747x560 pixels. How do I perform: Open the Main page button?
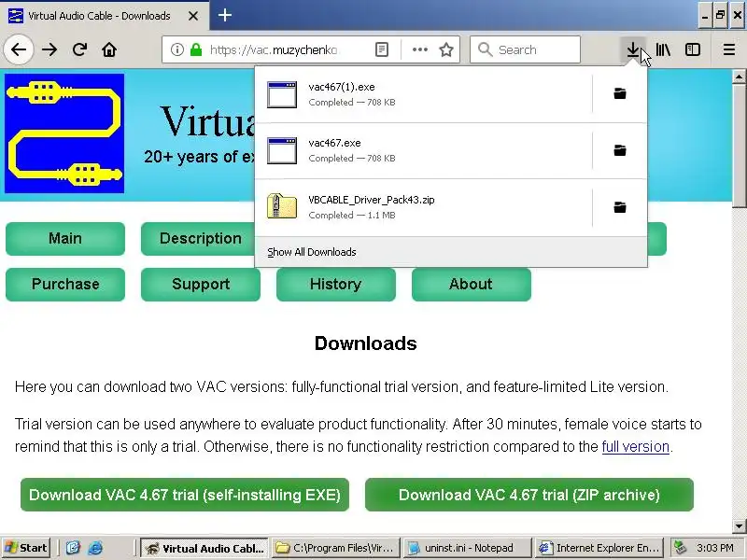[65, 239]
